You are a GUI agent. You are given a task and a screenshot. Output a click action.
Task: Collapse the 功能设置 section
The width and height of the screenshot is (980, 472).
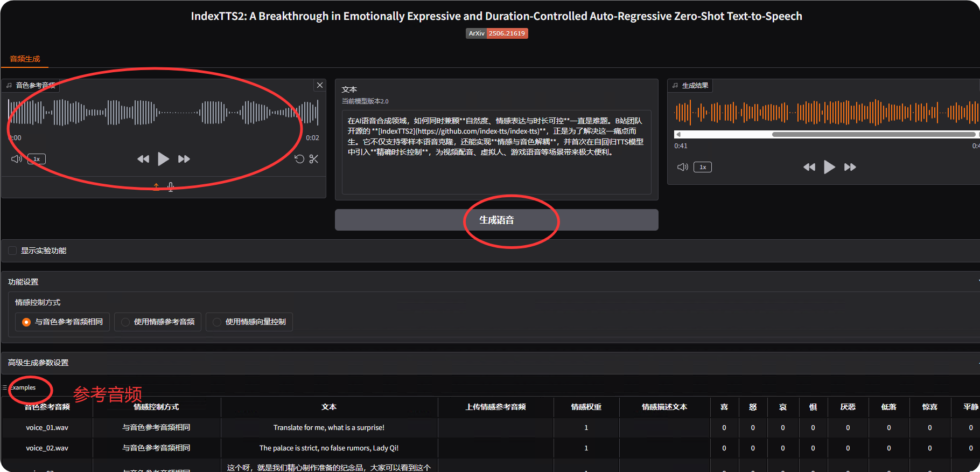click(490, 282)
